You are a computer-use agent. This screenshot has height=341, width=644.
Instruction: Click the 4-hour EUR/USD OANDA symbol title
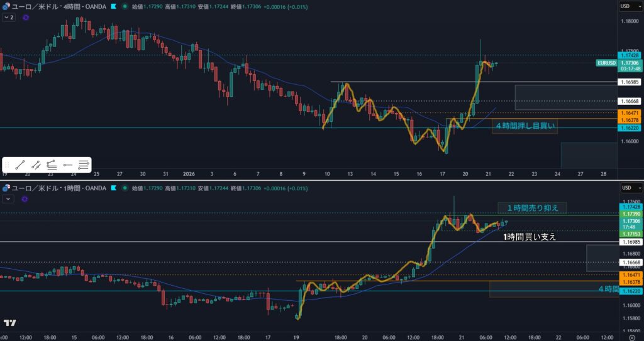point(60,6)
